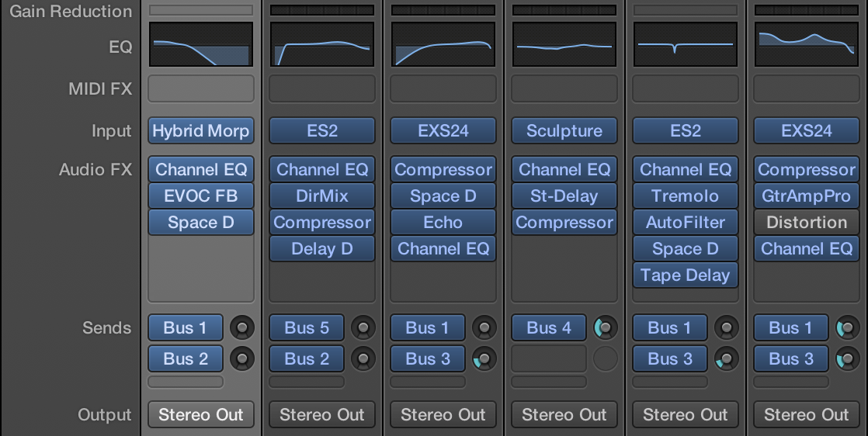Select Bus 2 send on Hybrid Morp strip
868x436 pixels.
click(186, 358)
